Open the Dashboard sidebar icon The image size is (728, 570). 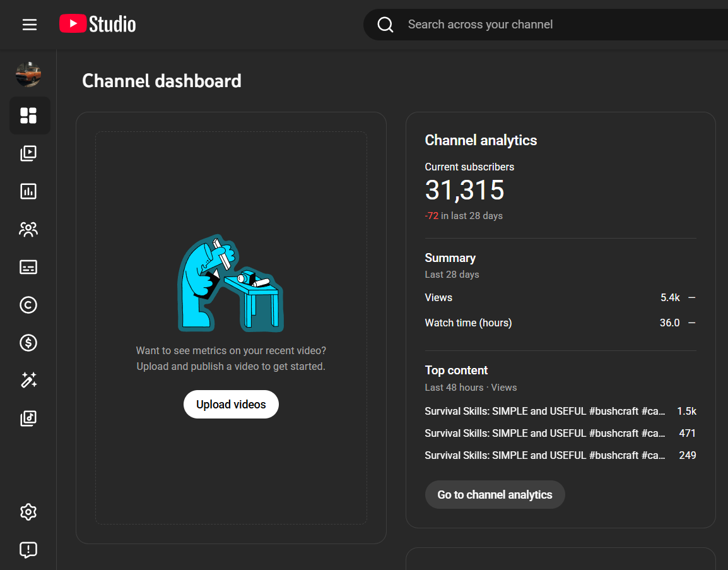tap(29, 116)
